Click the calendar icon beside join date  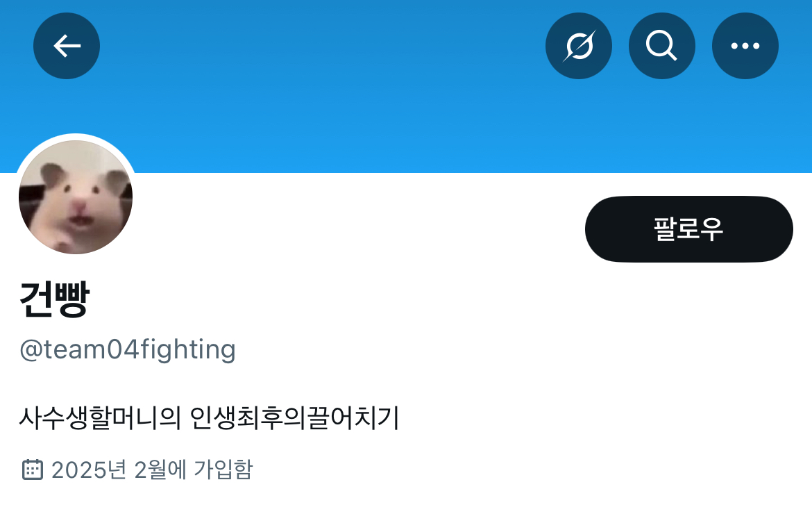33,470
